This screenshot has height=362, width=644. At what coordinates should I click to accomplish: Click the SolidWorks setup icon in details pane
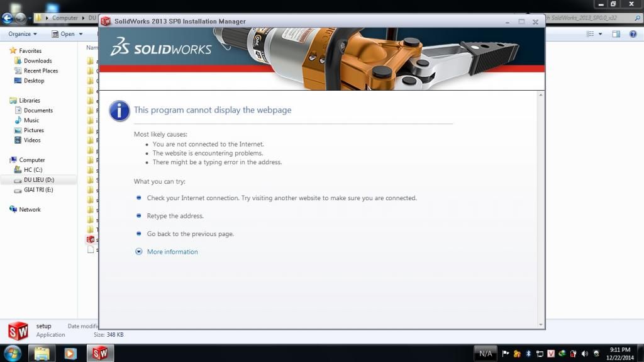pyautogui.click(x=18, y=331)
